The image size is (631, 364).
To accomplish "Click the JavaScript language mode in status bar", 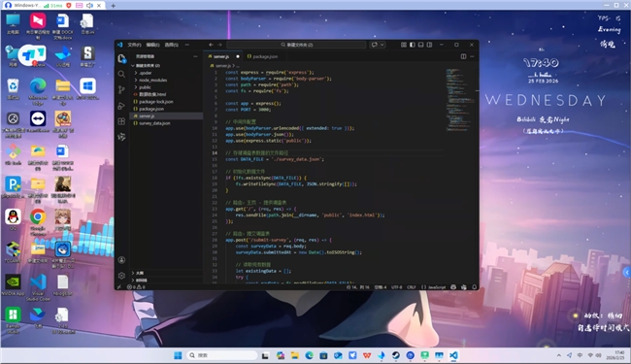I will point(434,287).
